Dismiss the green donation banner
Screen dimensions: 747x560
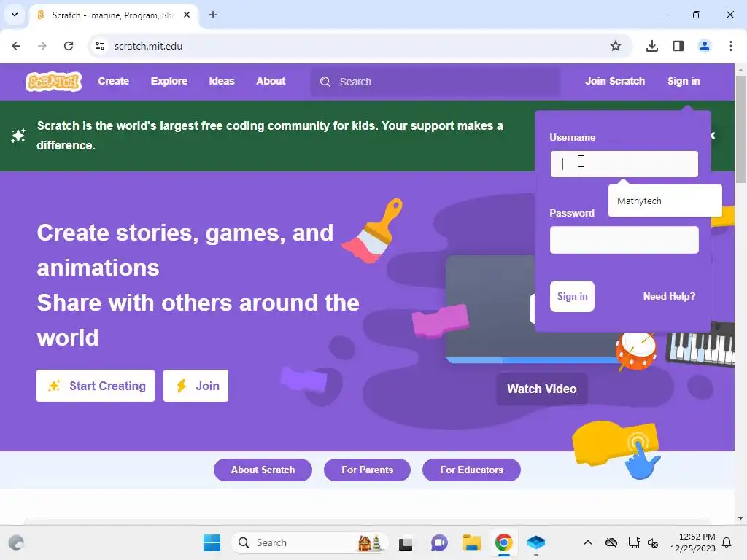(713, 136)
